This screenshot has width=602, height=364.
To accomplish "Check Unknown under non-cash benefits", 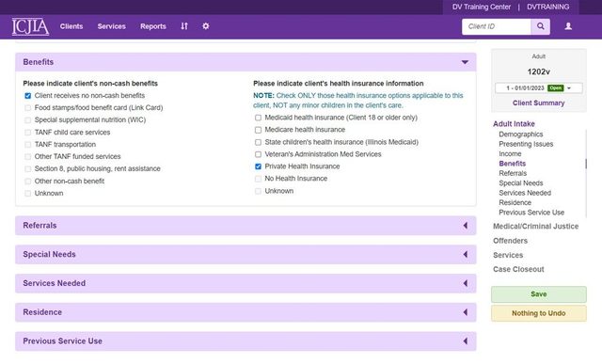I will click(27, 194).
